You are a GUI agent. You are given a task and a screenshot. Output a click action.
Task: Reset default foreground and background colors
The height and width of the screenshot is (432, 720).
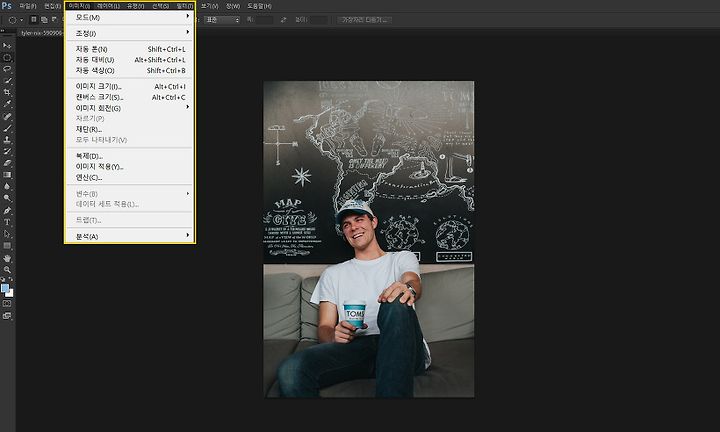click(x=3, y=279)
